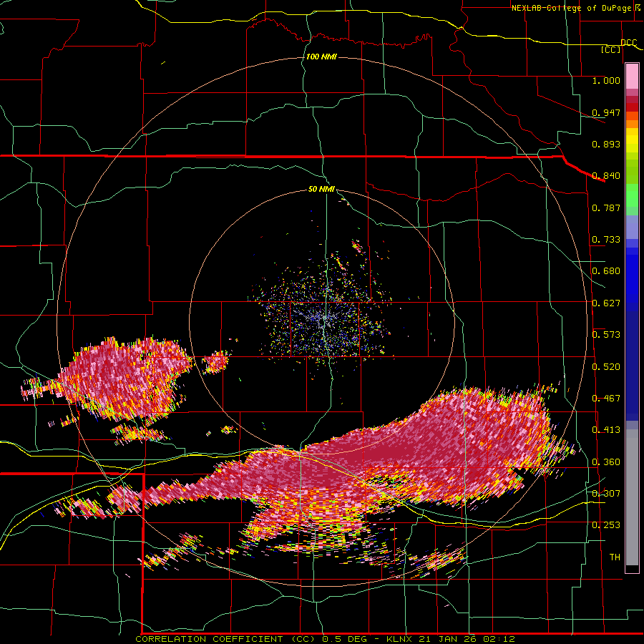The height and width of the screenshot is (644, 644).
Task: Click the 0.733 scale value
Action: 606,240
